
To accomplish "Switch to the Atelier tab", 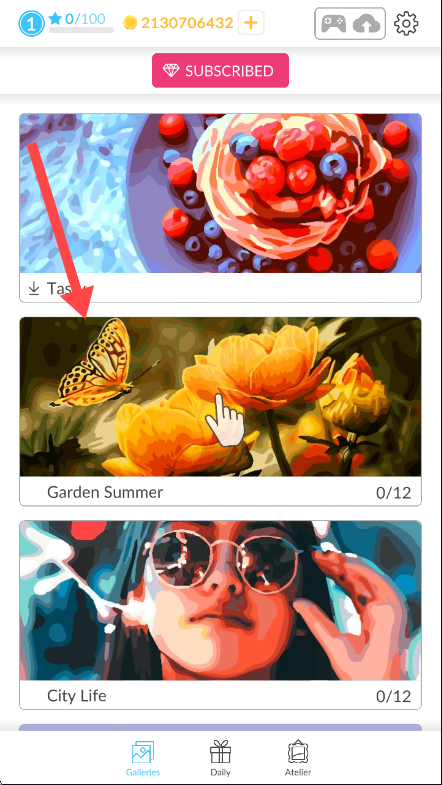I will tap(298, 758).
